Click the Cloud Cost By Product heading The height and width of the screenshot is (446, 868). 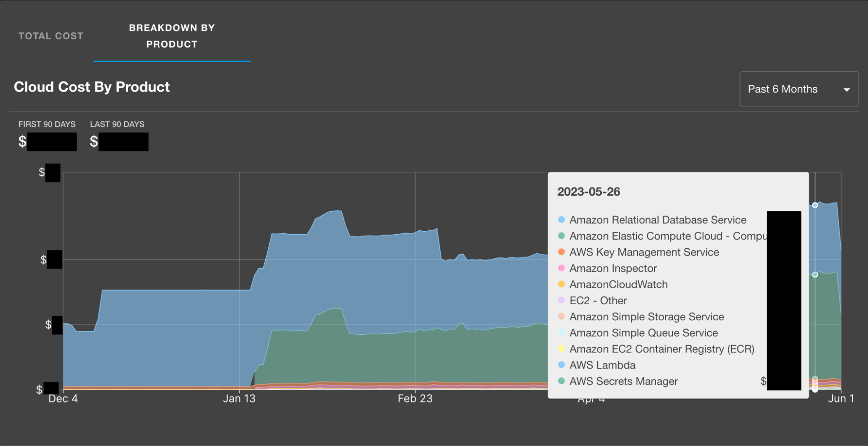click(x=92, y=87)
